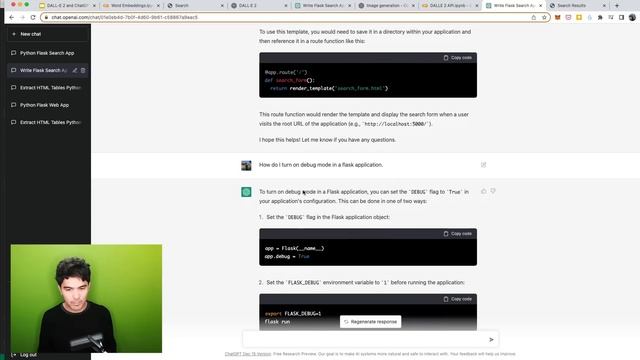This screenshot has height=360, width=640.
Task: Rename chat with the pencil icon
Action: pos(75,70)
